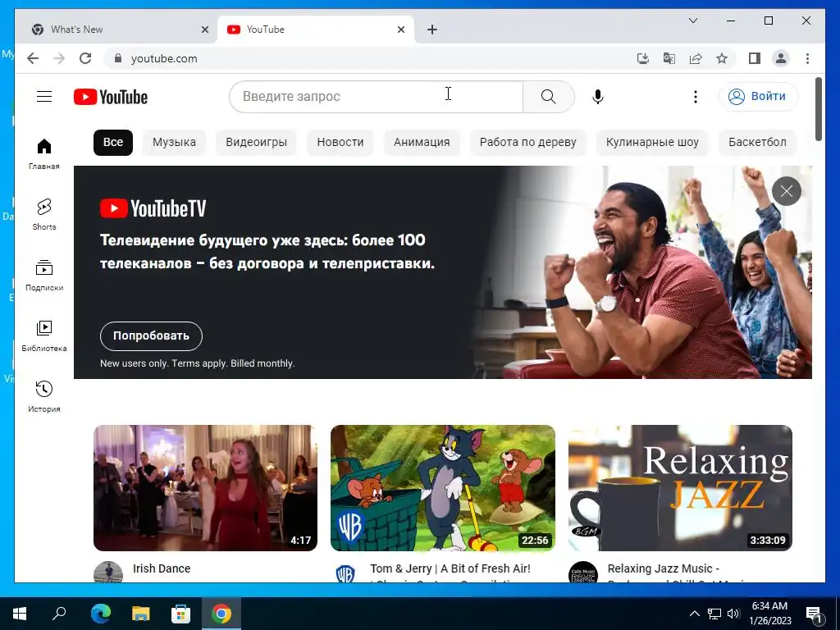Open Chrome three-dot menu
This screenshot has height=630, width=840.
pyautogui.click(x=807, y=58)
